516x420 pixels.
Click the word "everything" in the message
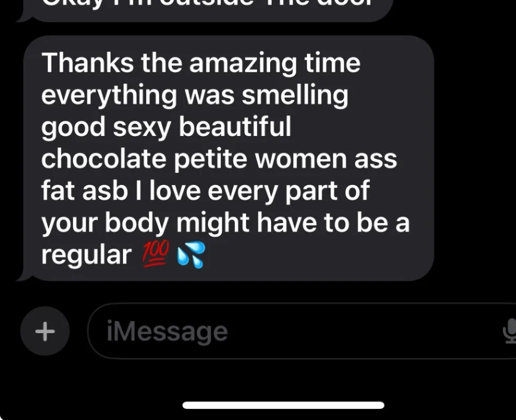[109, 96]
